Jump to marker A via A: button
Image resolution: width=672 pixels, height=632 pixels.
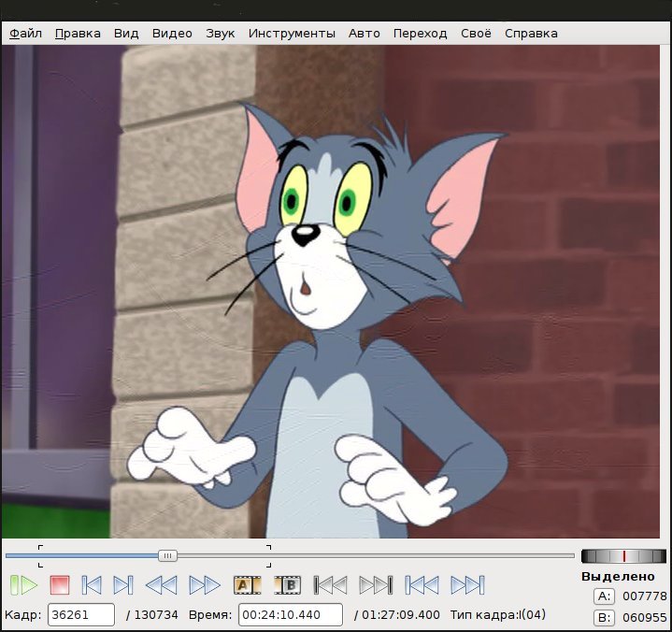(x=605, y=596)
